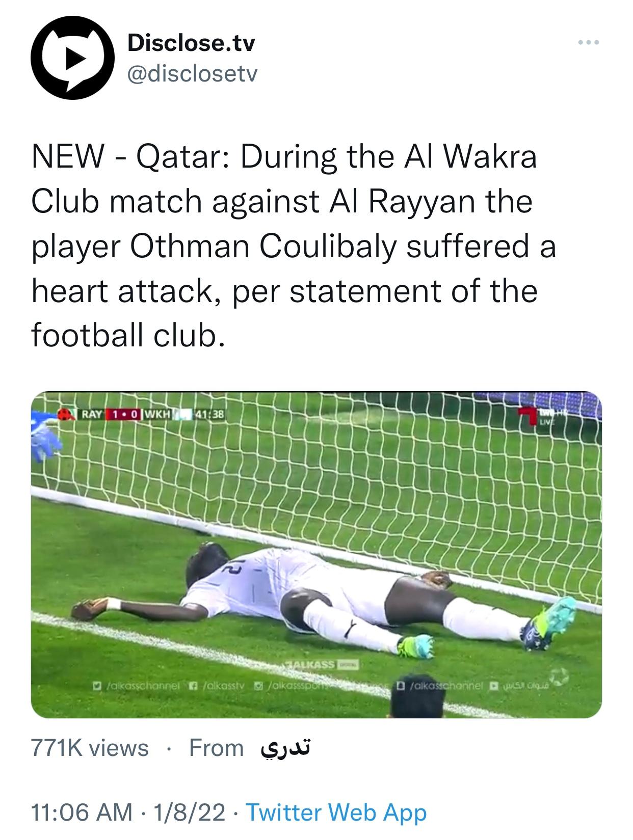The height and width of the screenshot is (840, 633).
Task: Click the 41:38 match clock overlay
Action: coord(209,414)
